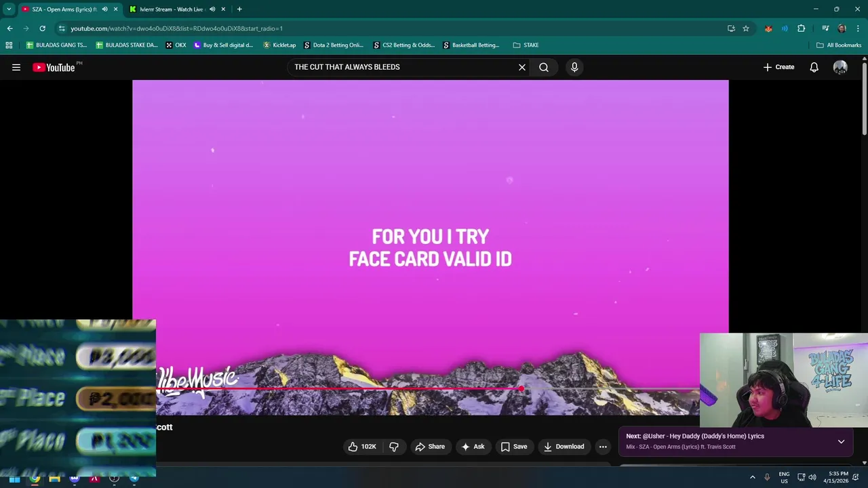Click the red playhead on progress bar
The width and height of the screenshot is (868, 488).
(x=521, y=389)
